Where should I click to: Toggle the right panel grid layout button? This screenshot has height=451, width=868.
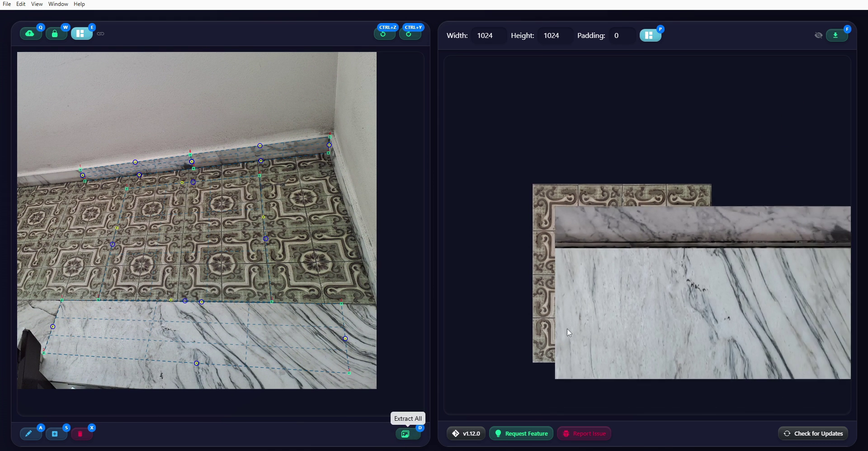(x=650, y=35)
